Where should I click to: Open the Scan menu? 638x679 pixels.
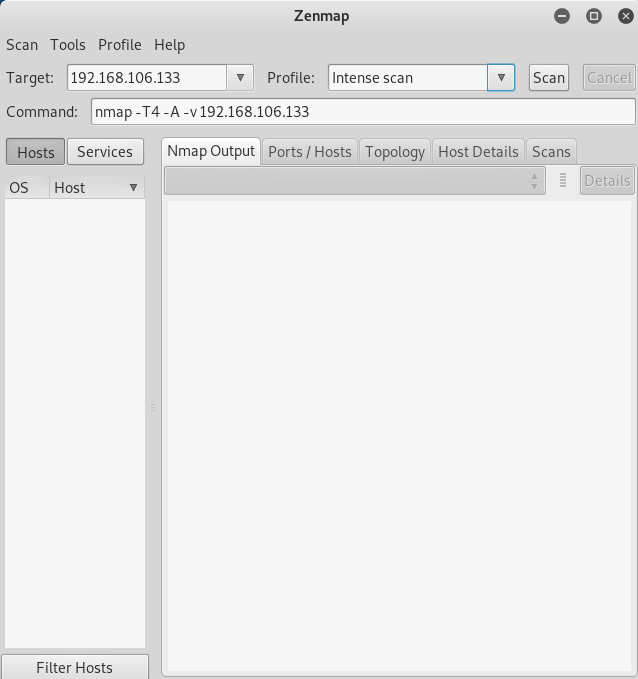pyautogui.click(x=22, y=45)
